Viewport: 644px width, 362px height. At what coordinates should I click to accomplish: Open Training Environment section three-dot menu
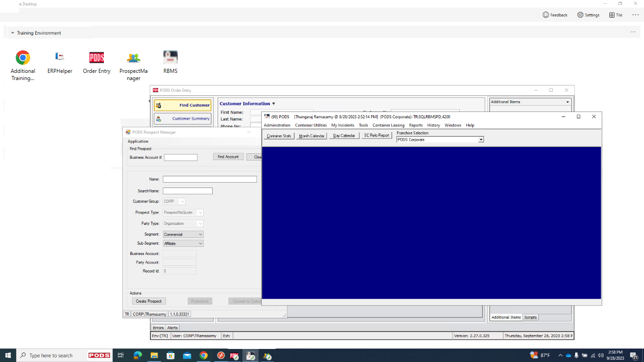point(633,32)
